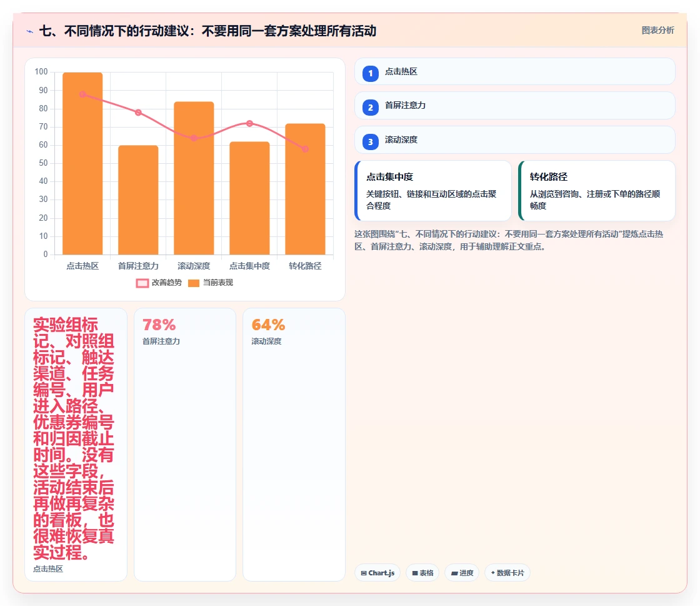700x606 pixels.
Task: Click the small icon before the section title
Action: 30,31
